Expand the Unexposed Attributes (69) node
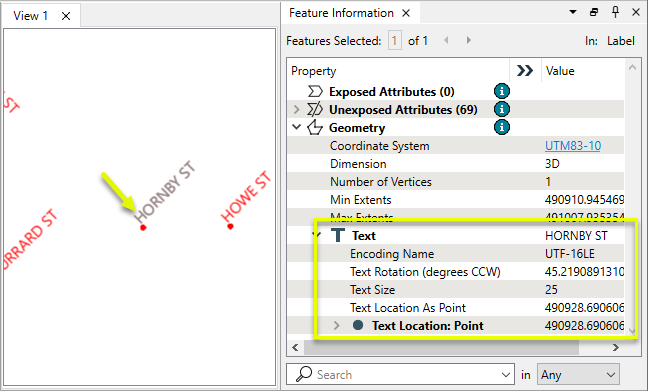 tap(296, 110)
